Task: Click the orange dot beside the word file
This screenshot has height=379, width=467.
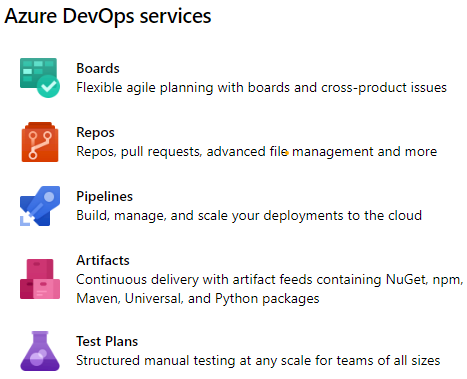Action: tap(287, 153)
